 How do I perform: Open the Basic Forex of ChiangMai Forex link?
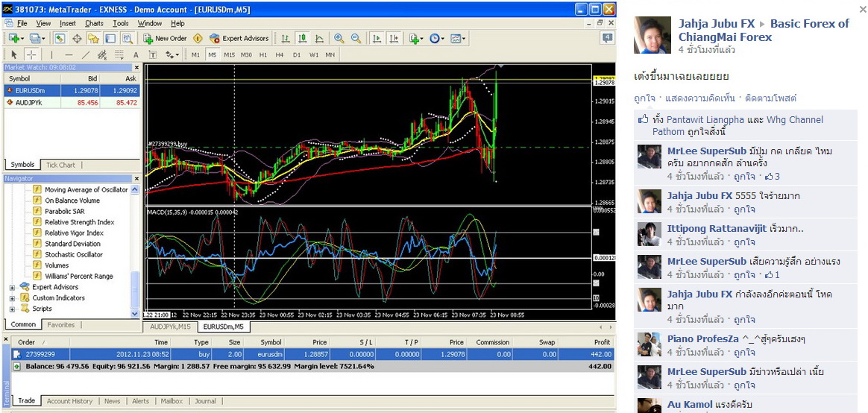[x=764, y=31]
